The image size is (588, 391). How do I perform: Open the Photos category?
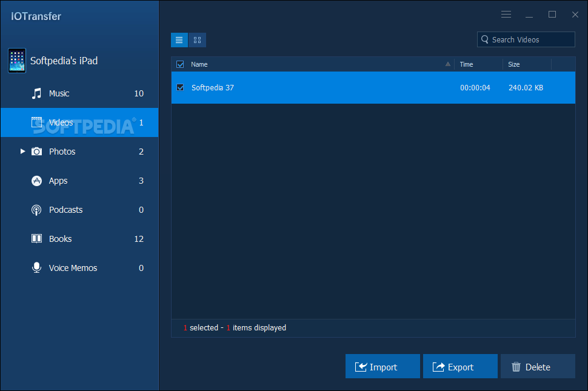tap(79, 152)
